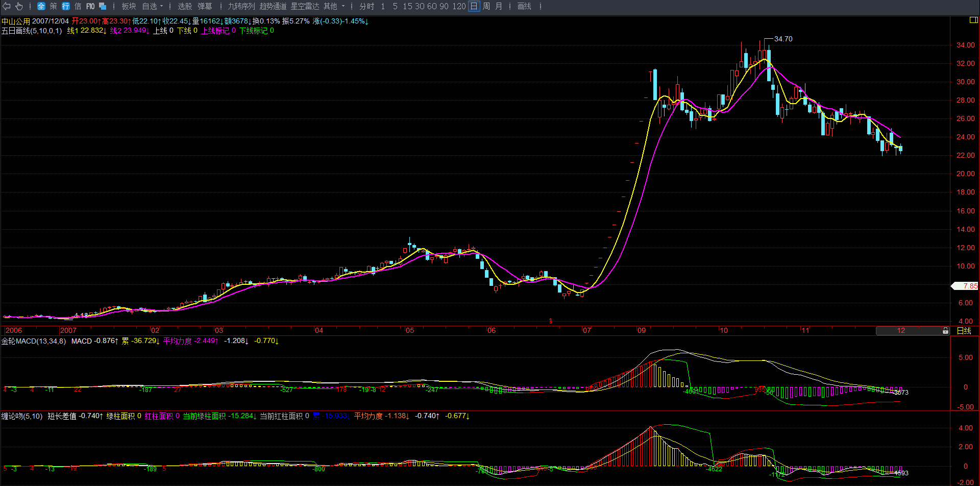Viewport: 980px width, 486px height.
Task: Click the 信 toolbar icon
Action: [x=78, y=6]
